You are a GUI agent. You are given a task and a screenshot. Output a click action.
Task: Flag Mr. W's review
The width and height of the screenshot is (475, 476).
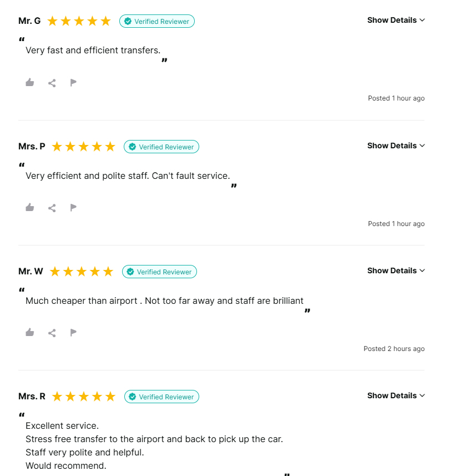point(73,333)
